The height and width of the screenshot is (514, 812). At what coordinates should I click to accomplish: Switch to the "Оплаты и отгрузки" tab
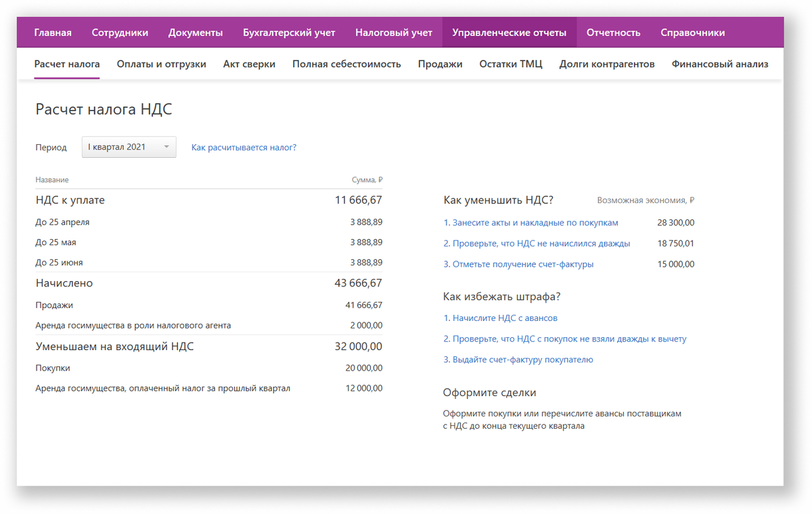[162, 64]
